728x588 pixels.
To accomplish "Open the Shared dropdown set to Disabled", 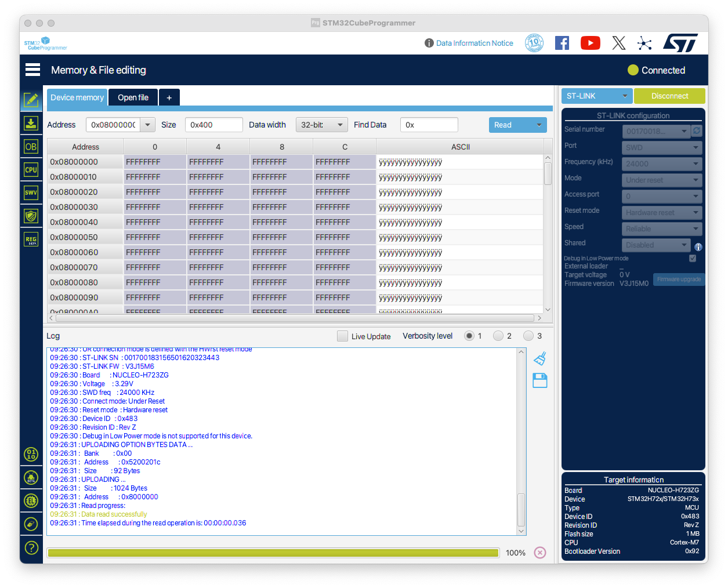I will coord(655,245).
